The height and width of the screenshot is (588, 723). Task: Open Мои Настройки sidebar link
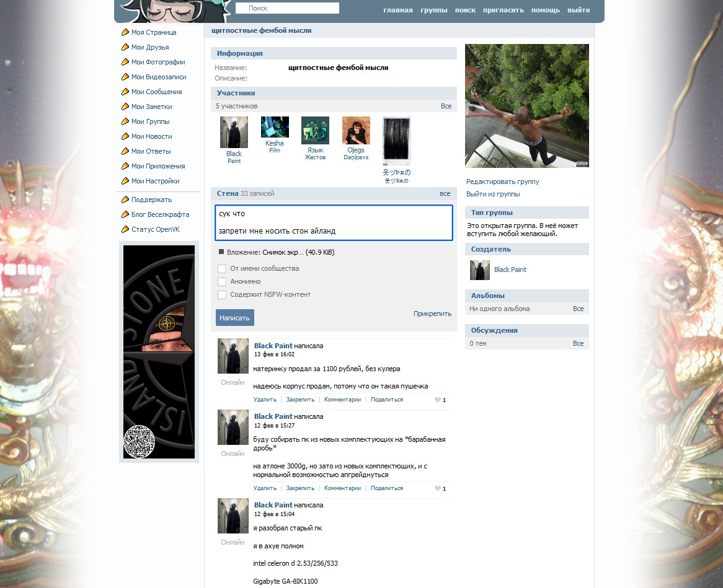click(156, 181)
